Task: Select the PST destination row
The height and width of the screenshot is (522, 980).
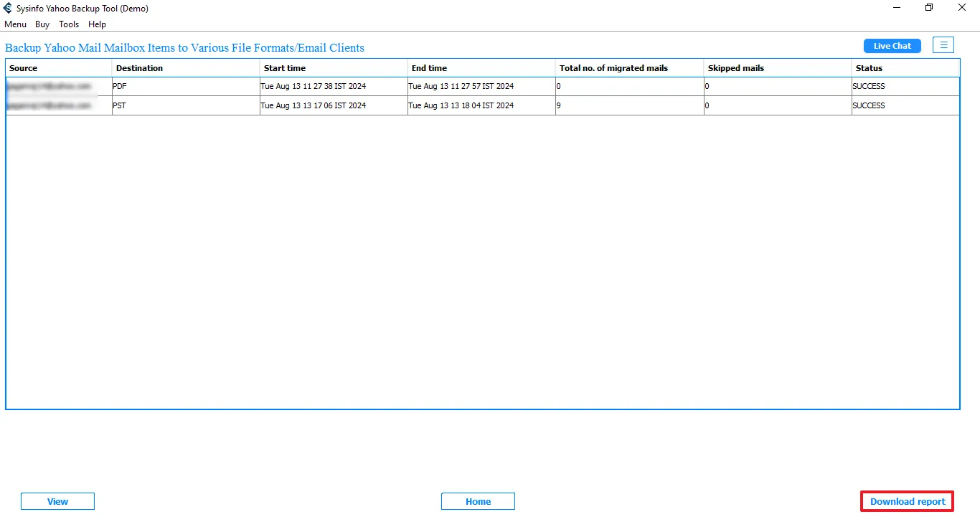Action: pyautogui.click(x=186, y=105)
